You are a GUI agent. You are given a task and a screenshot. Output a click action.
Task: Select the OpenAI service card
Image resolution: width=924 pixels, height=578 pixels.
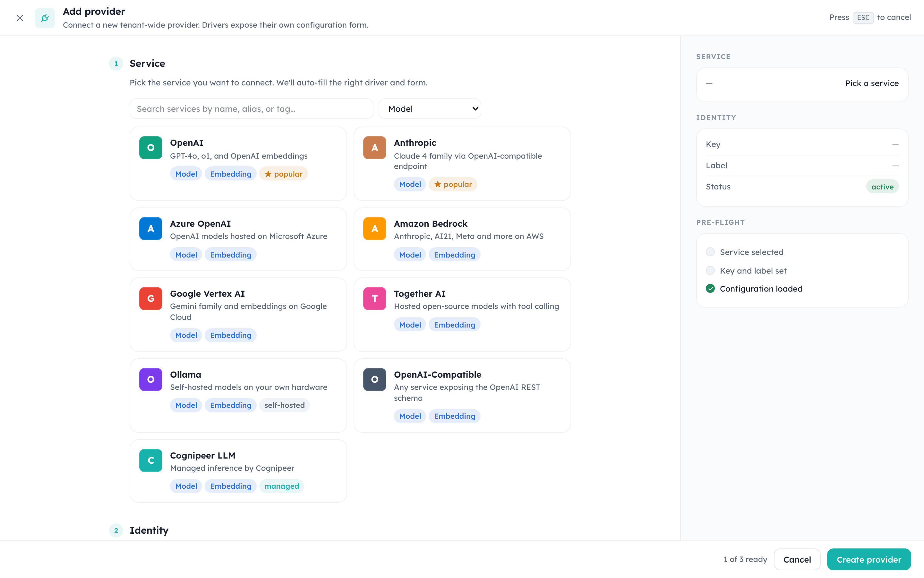[238, 164]
